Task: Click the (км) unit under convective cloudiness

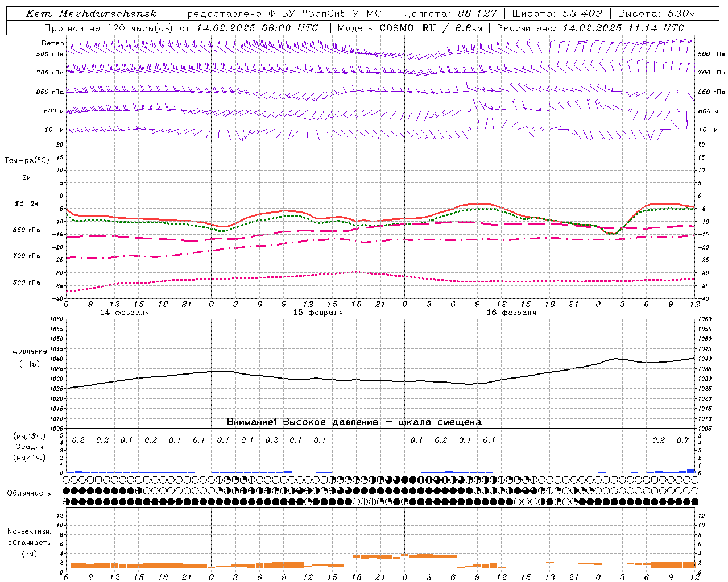Action: coord(30,554)
